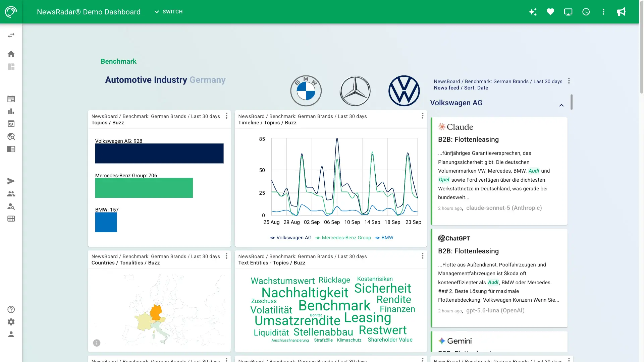Click claude-sonnet-5 (Anthropic) source label
The height and width of the screenshot is (362, 644).
(504, 208)
